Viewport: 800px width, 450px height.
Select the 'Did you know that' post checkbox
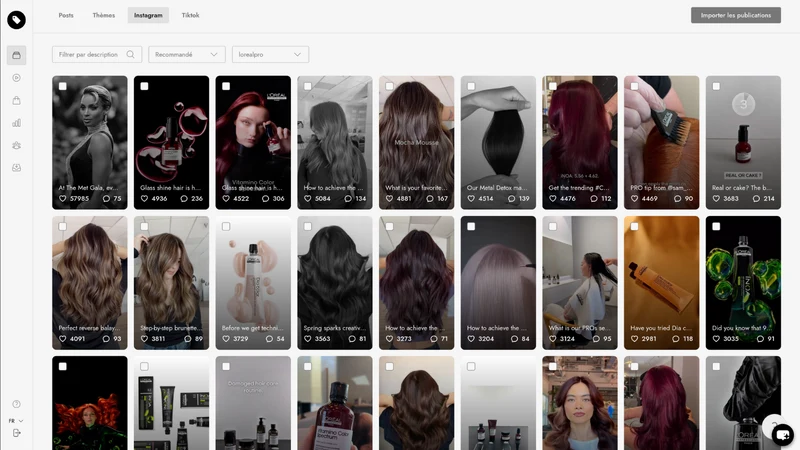tap(716, 227)
